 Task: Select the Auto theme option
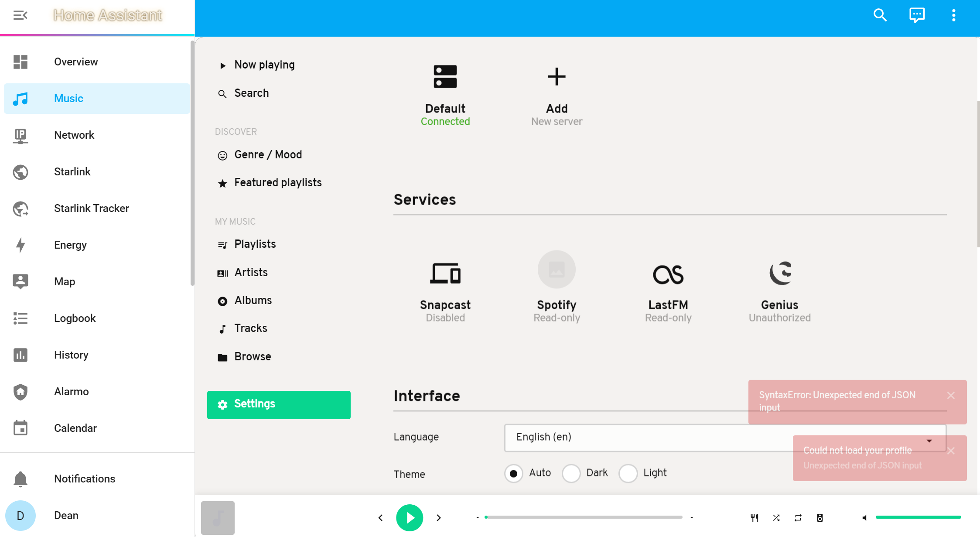[x=513, y=473]
